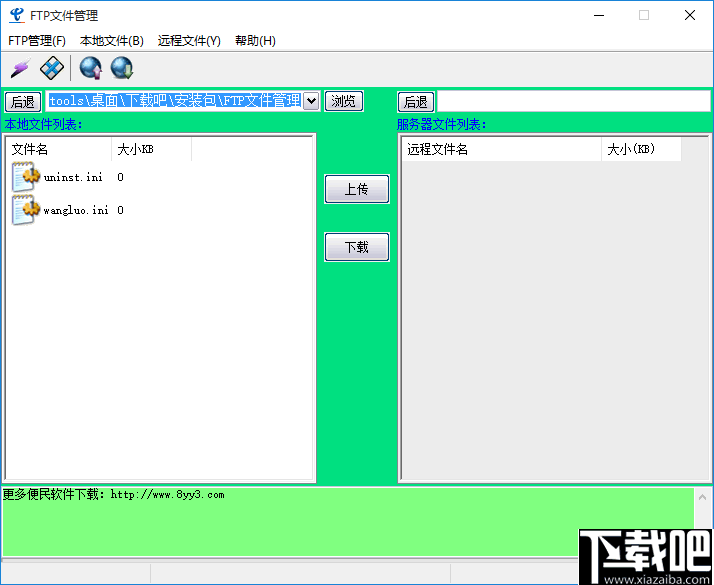This screenshot has height=585, width=714.
Task: Sort by 文件名 column header
Action: click(60, 149)
